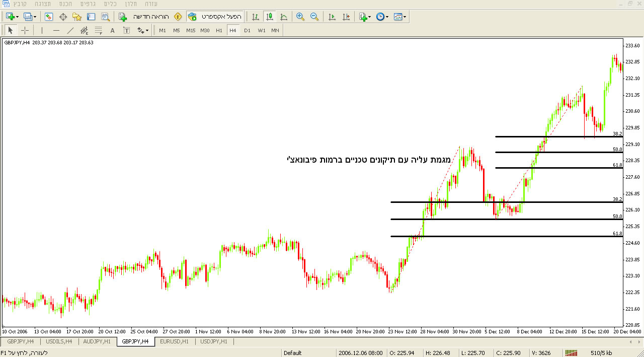This screenshot has height=357, width=644.
Task: Click the הוראה חדשה (New Order) button
Action: click(150, 17)
